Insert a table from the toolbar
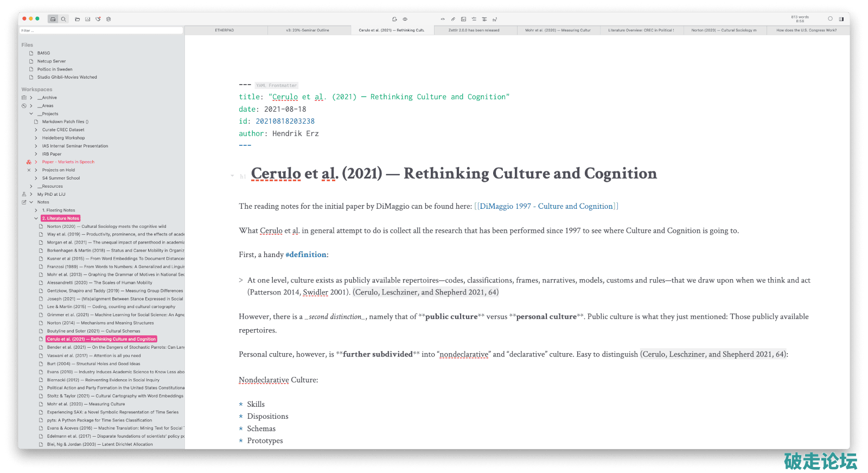 coord(484,19)
